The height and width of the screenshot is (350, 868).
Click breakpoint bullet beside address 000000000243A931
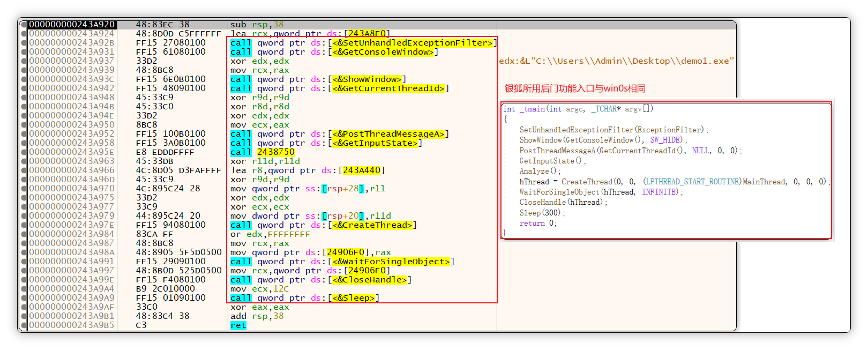click(x=24, y=52)
